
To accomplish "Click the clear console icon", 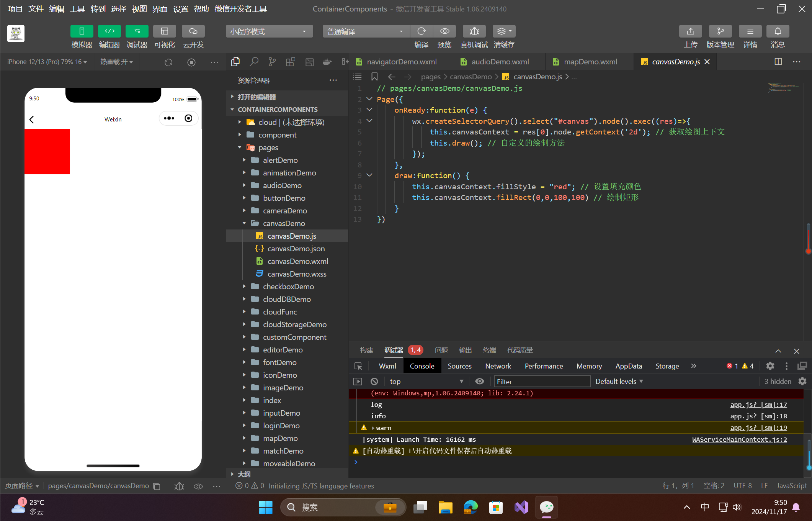I will 374,382.
